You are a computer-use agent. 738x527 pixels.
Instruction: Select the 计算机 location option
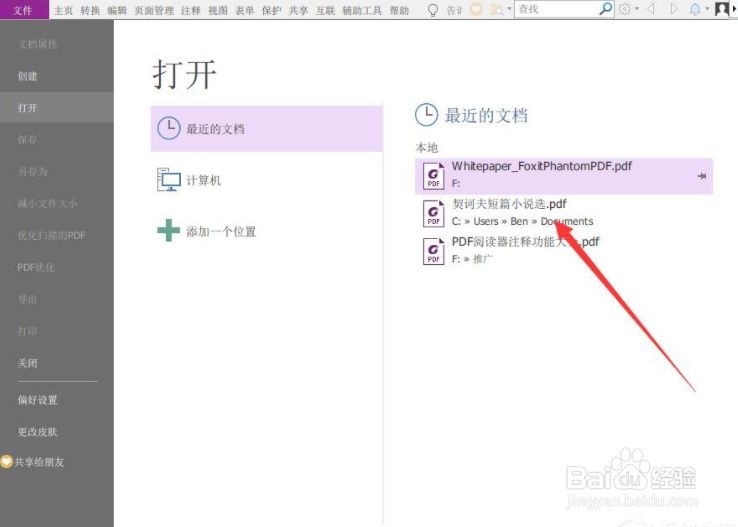266,180
